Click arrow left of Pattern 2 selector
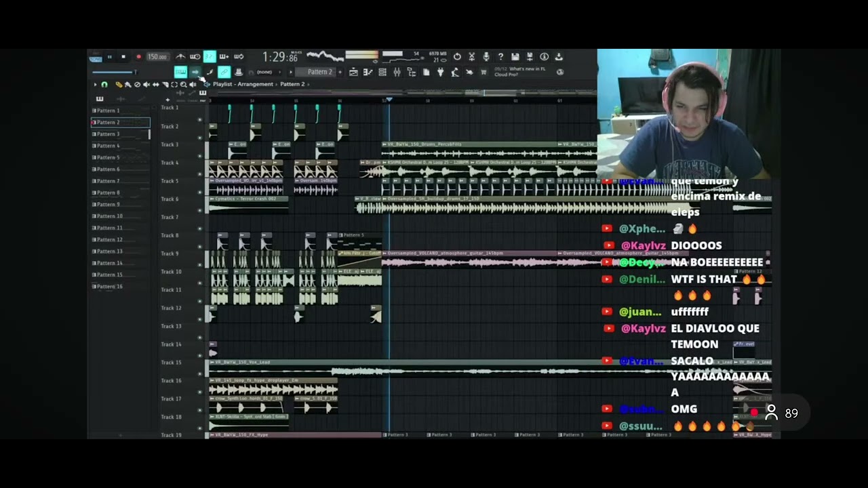 coord(291,72)
